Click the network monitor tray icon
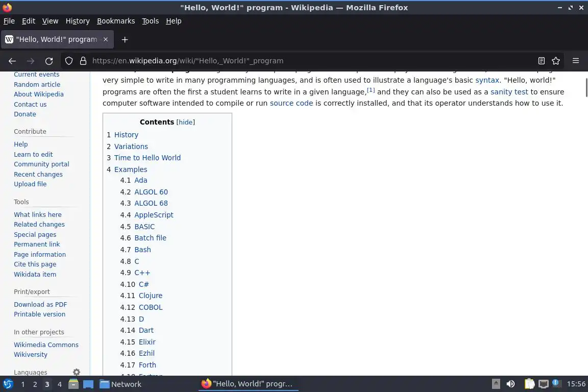588x392 pixels. tap(544, 384)
